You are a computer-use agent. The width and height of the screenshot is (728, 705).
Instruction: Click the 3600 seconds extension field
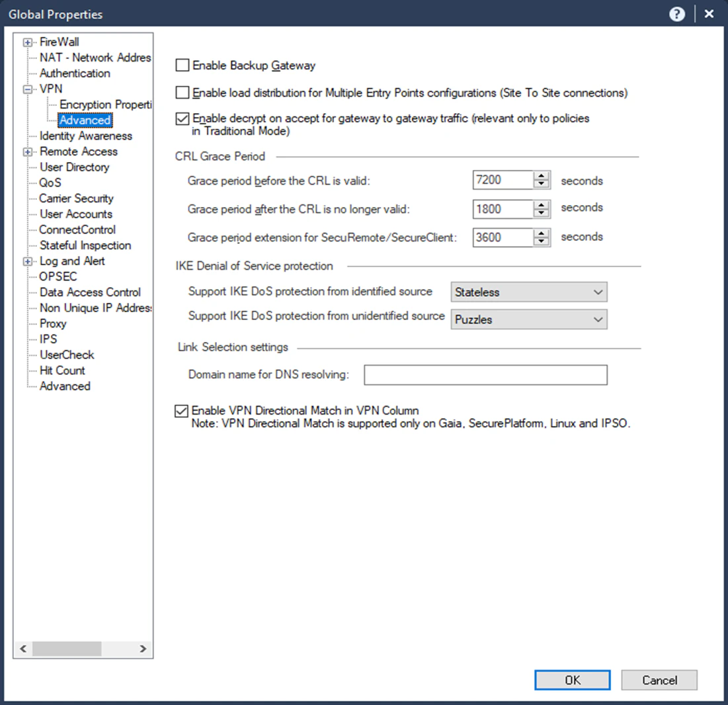pos(503,237)
